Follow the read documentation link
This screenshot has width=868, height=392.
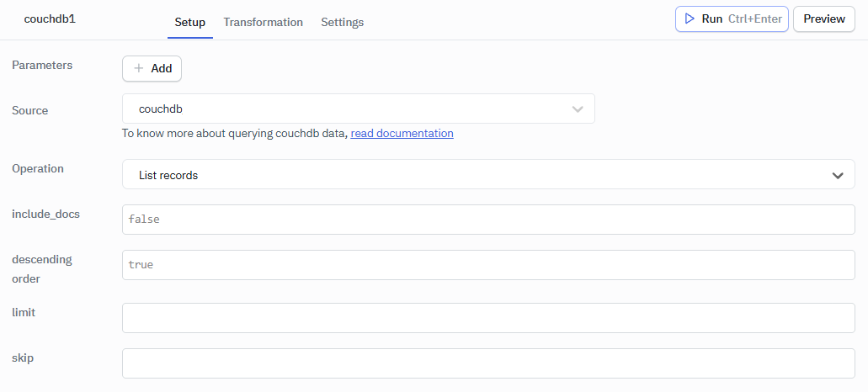coord(402,133)
